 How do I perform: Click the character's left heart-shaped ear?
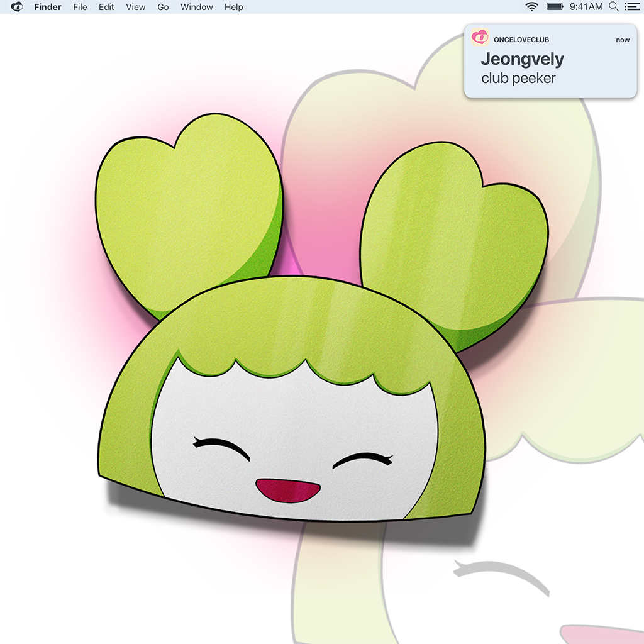[x=189, y=208]
